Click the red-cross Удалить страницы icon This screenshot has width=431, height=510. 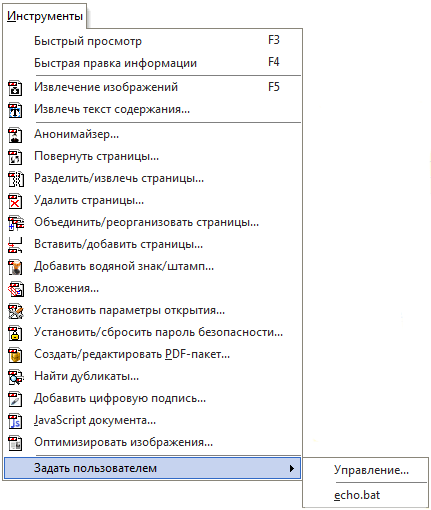(x=15, y=201)
